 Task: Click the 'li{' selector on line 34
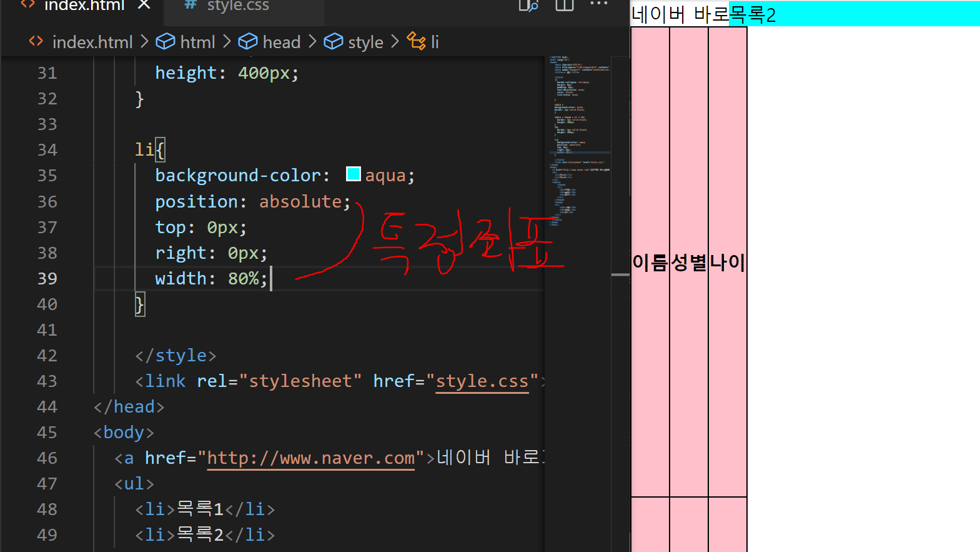coord(150,149)
